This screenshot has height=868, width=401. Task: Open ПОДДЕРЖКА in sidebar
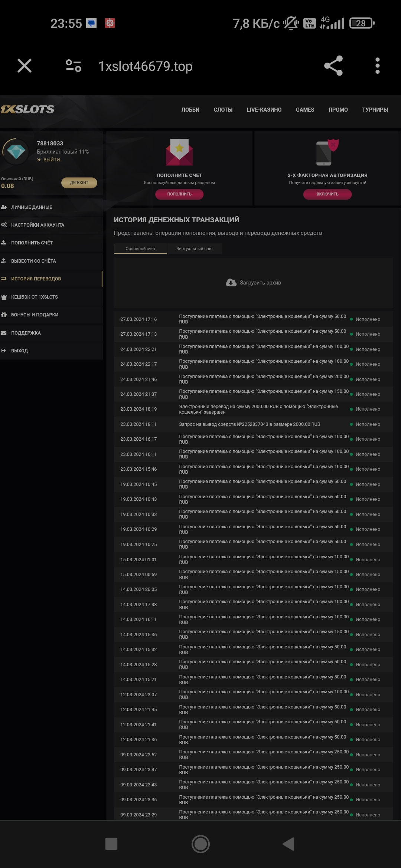click(x=51, y=333)
